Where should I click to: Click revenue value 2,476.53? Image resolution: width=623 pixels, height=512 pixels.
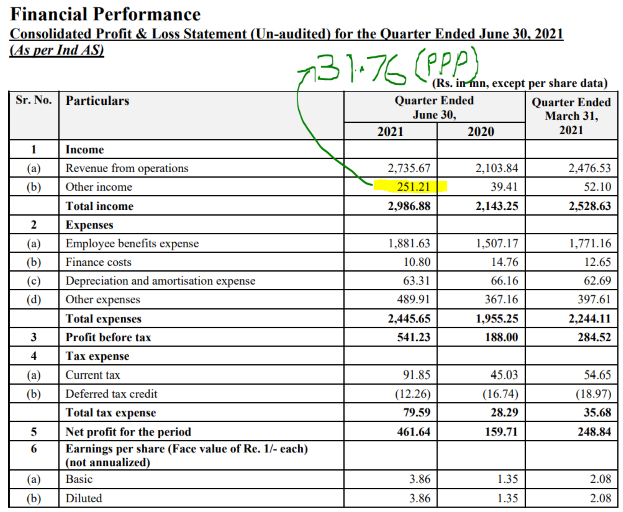pyautogui.click(x=590, y=168)
